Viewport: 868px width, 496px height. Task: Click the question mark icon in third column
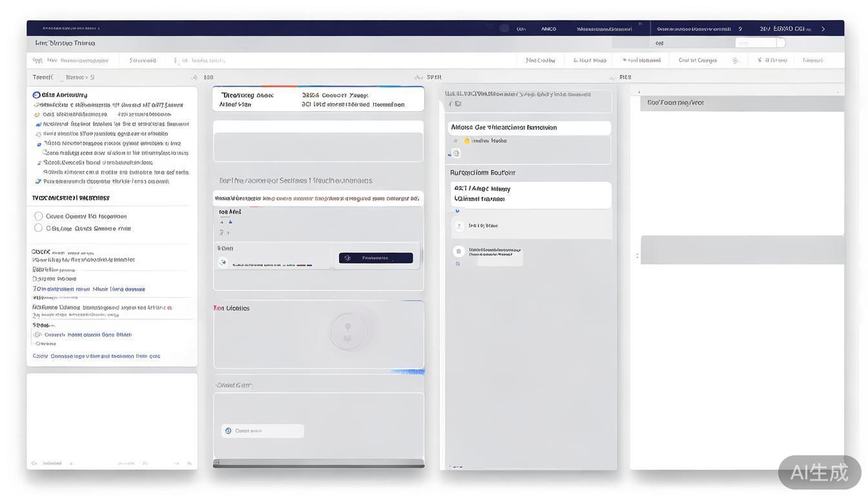tap(459, 226)
